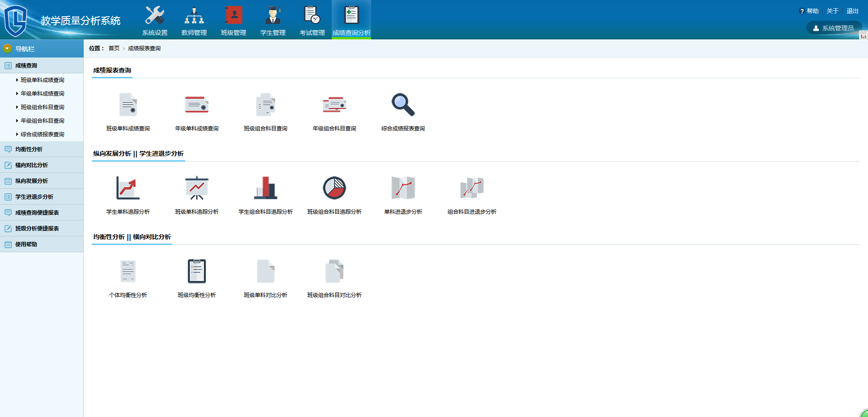Viewport: 868px width, 417px height.
Task: Go to 首页 in breadcrumb
Action: (x=114, y=48)
